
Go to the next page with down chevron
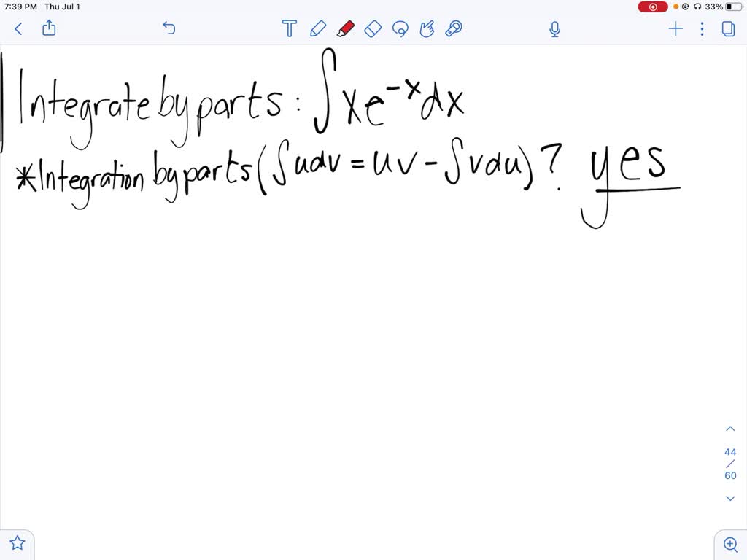coord(730,498)
